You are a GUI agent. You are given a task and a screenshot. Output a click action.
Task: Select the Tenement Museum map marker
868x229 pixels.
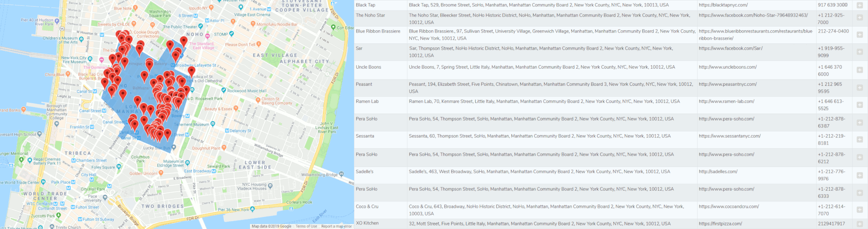point(212,124)
